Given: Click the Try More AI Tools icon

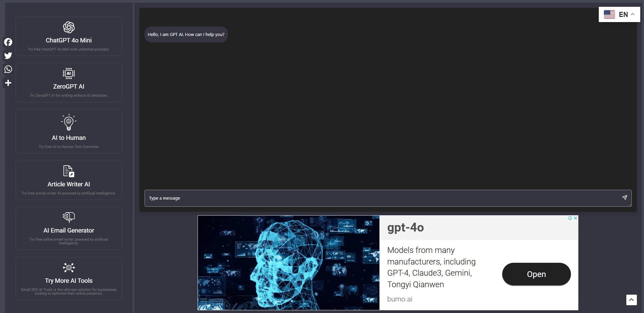Looking at the screenshot, I should [69, 268].
